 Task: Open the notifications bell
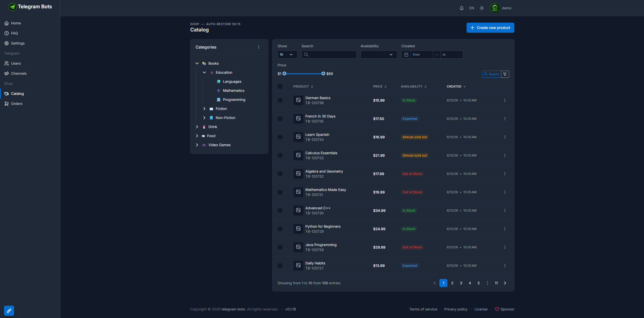coord(462,8)
